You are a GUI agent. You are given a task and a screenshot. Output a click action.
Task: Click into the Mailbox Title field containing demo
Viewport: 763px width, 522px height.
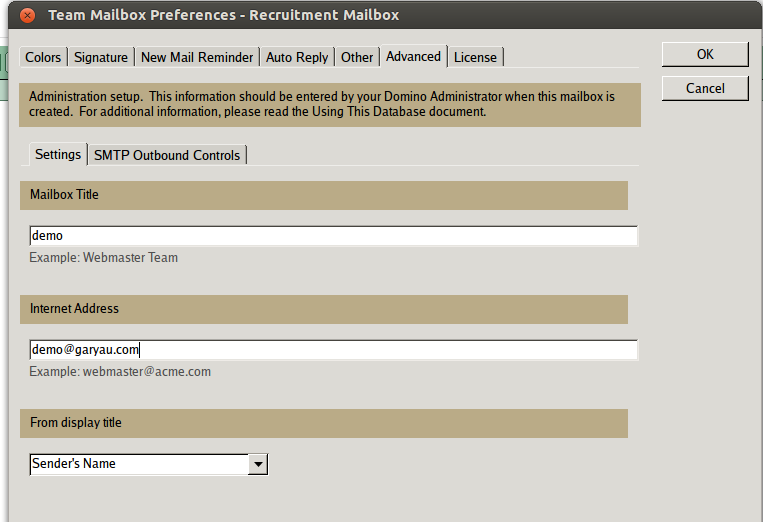point(333,235)
